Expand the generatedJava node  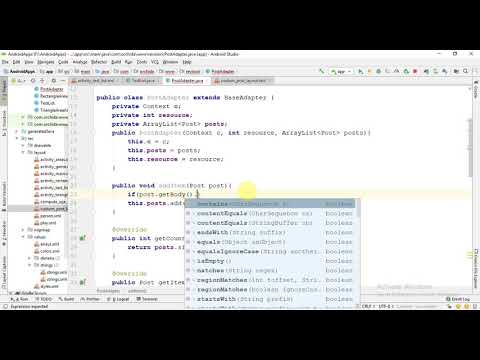pyautogui.click(x=17, y=131)
